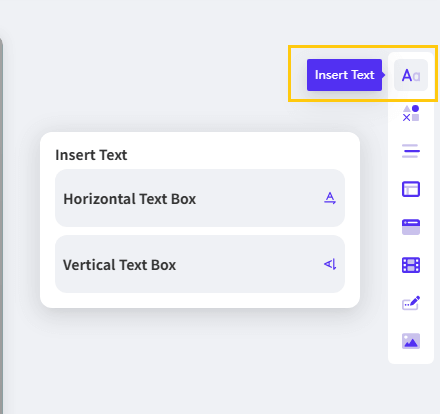
Task: Click the horizontal text direction icon
Action: [330, 198]
